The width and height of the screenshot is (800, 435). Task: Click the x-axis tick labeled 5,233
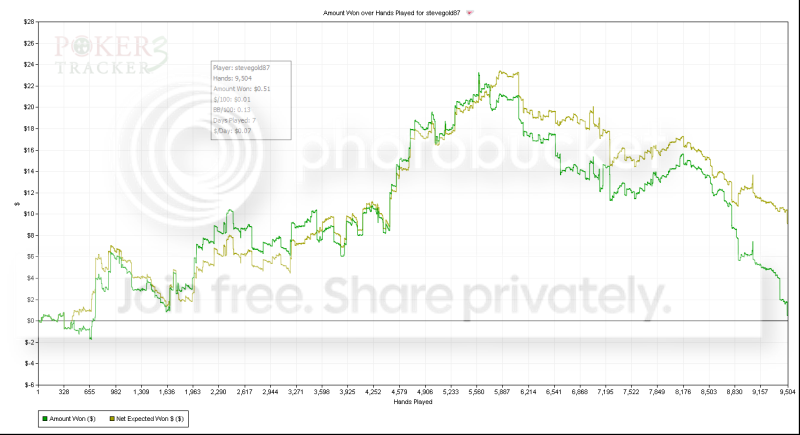pyautogui.click(x=451, y=392)
